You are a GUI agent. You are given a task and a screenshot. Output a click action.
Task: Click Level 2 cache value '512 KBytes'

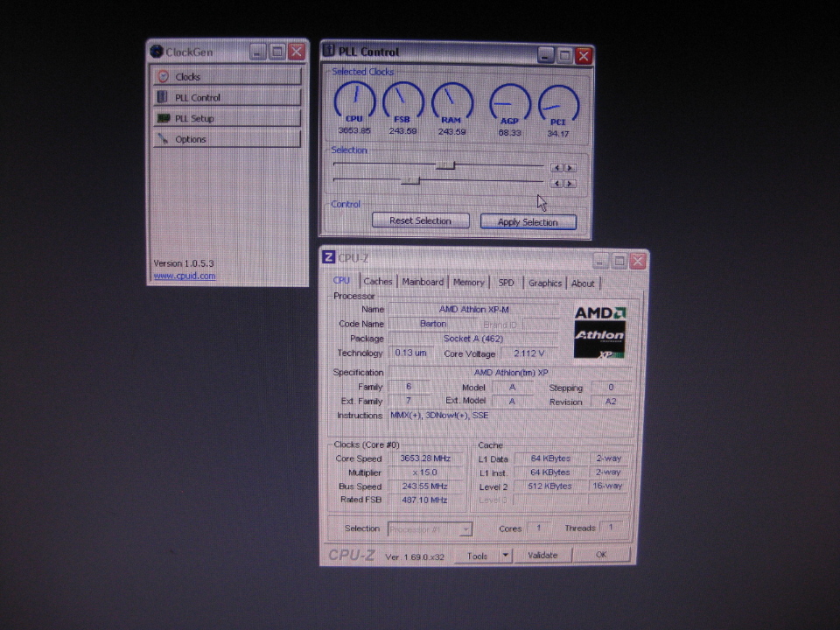550,486
